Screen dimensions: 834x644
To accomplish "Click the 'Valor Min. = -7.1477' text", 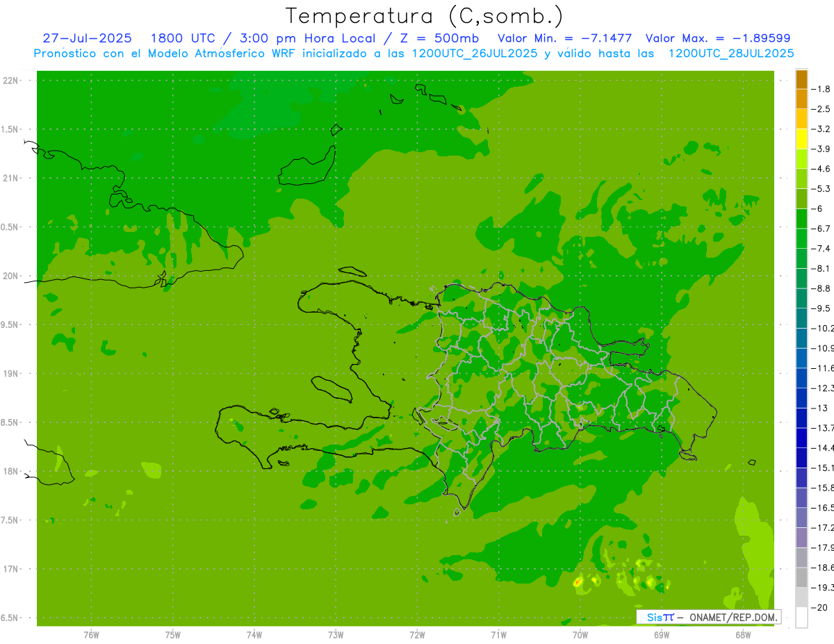I will click(x=565, y=38).
